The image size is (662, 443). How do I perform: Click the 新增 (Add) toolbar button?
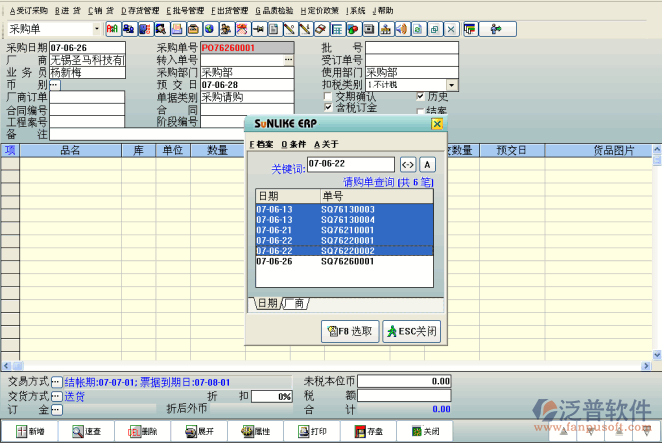pyautogui.click(x=28, y=431)
